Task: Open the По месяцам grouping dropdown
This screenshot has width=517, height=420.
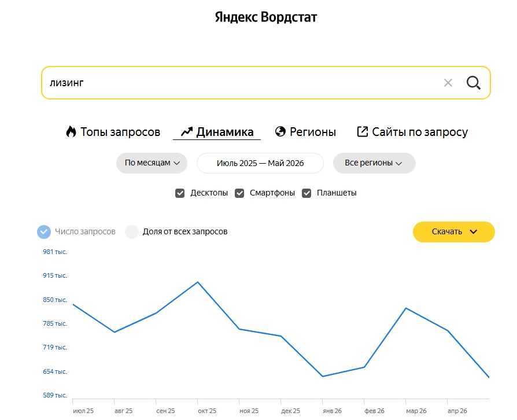Action: click(x=152, y=163)
